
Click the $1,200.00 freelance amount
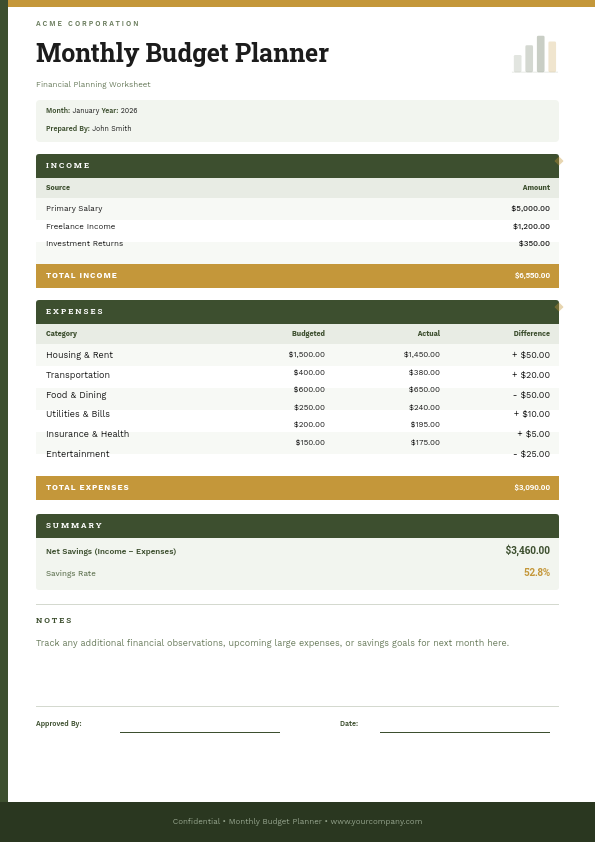click(531, 226)
